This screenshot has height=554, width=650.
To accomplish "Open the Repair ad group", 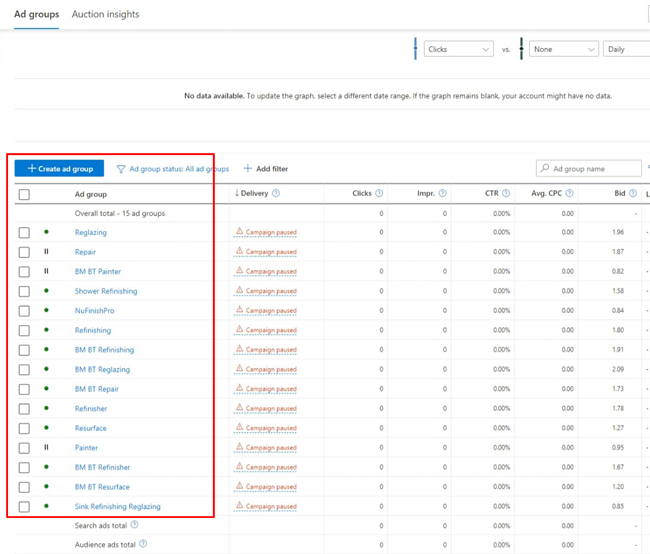I will (85, 252).
